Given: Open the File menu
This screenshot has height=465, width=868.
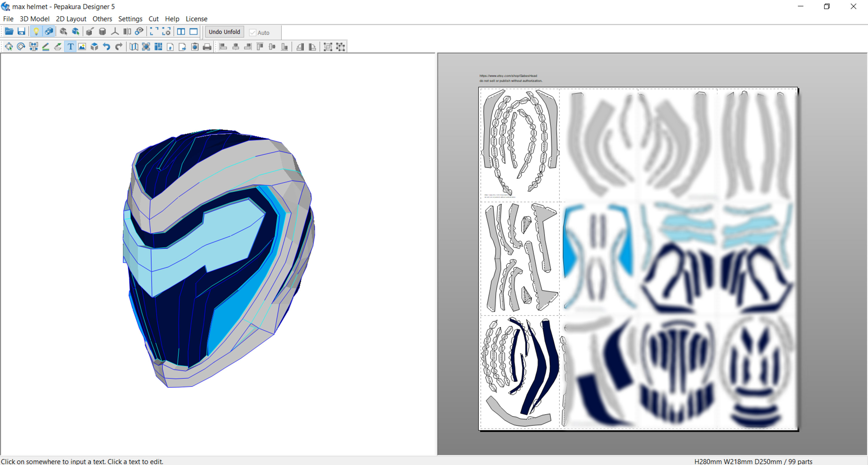Looking at the screenshot, I should [x=8, y=19].
